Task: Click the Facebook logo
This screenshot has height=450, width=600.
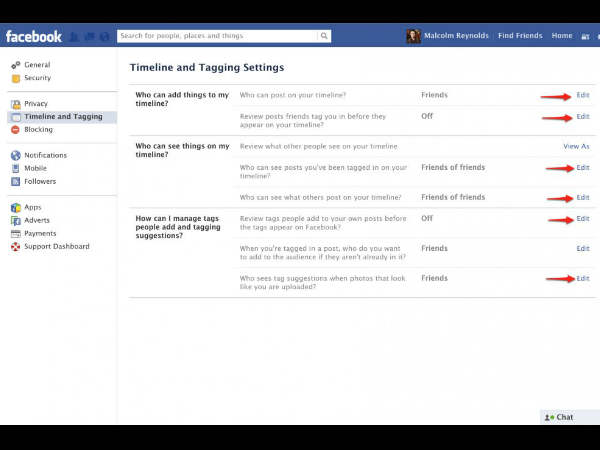Action: coord(34,36)
